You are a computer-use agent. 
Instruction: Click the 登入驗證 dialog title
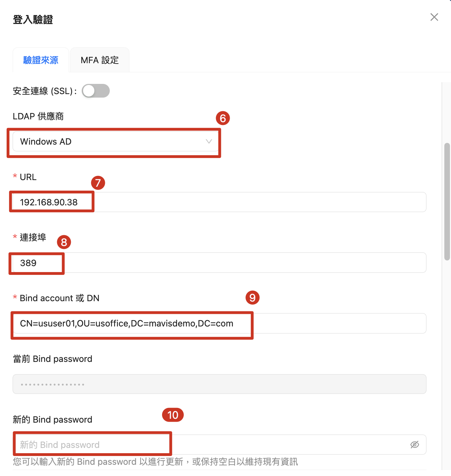[x=33, y=20]
